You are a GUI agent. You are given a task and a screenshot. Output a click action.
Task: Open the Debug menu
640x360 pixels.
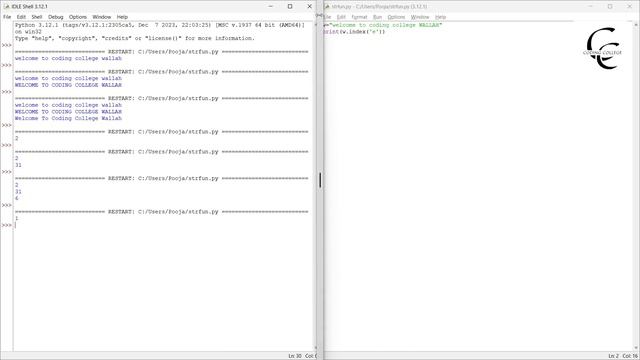click(56, 17)
